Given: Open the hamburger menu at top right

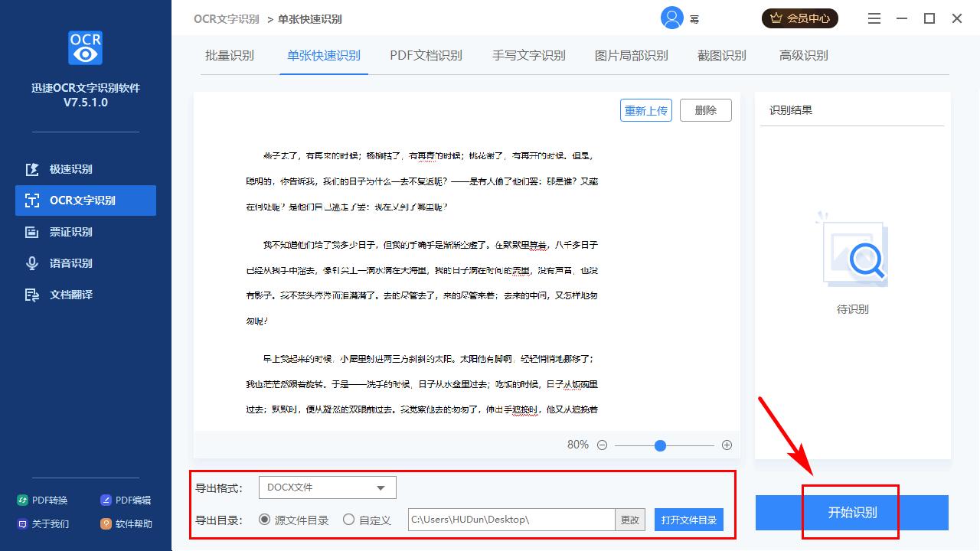Looking at the screenshot, I should click(x=874, y=18).
